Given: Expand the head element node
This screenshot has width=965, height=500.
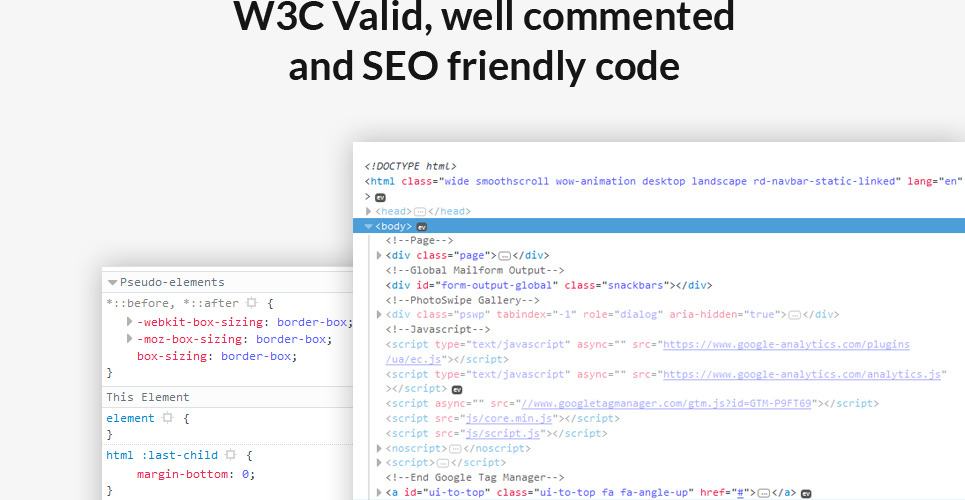Looking at the screenshot, I should pos(369,212).
